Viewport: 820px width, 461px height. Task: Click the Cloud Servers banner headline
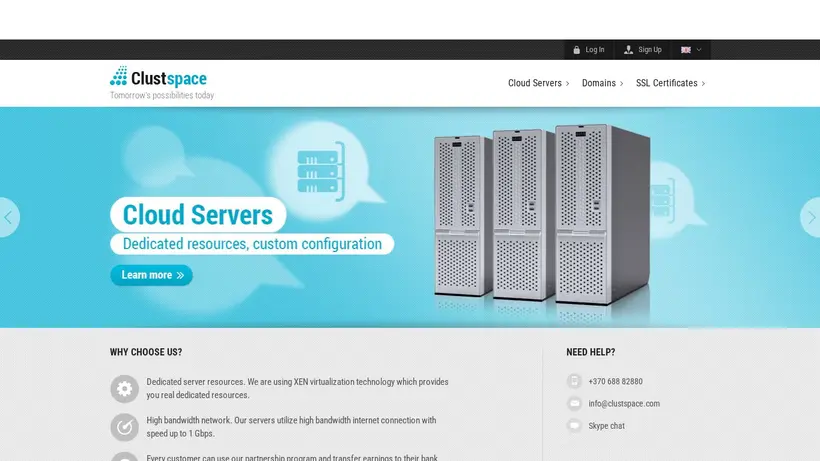(x=198, y=214)
